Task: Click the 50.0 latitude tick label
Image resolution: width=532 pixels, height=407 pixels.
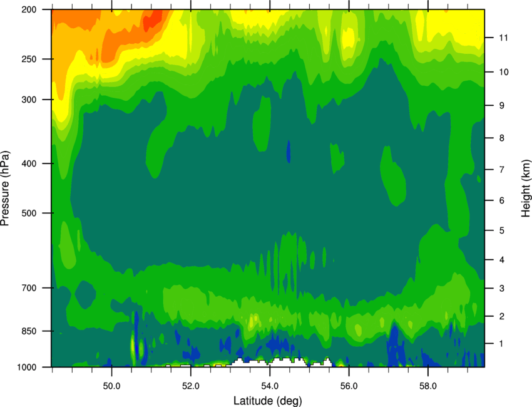Action: coord(111,386)
